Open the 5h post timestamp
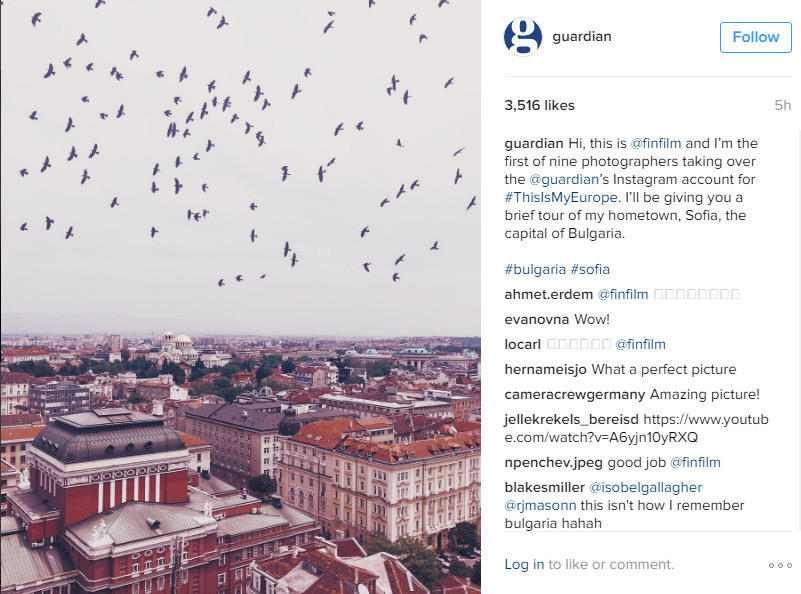The height and width of the screenshot is (594, 801). pyautogui.click(x=783, y=106)
